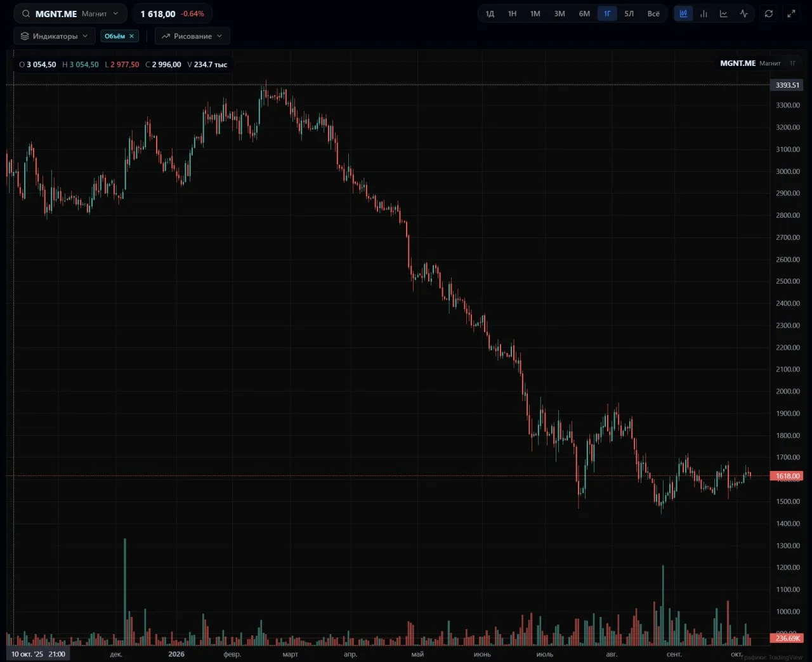Expand chart to fullscreen with arrows icon
812x662 pixels.
click(x=791, y=13)
